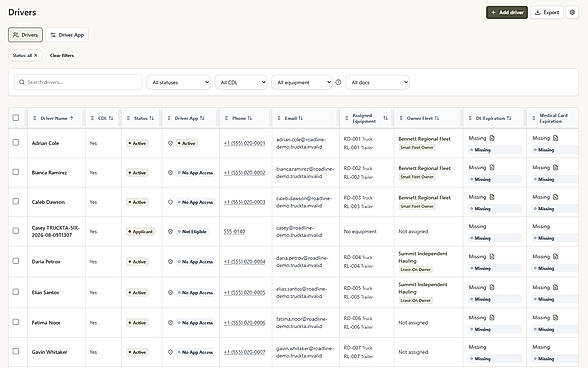The image size is (588, 368).
Task: Sort by Phone column header
Action: click(x=242, y=118)
